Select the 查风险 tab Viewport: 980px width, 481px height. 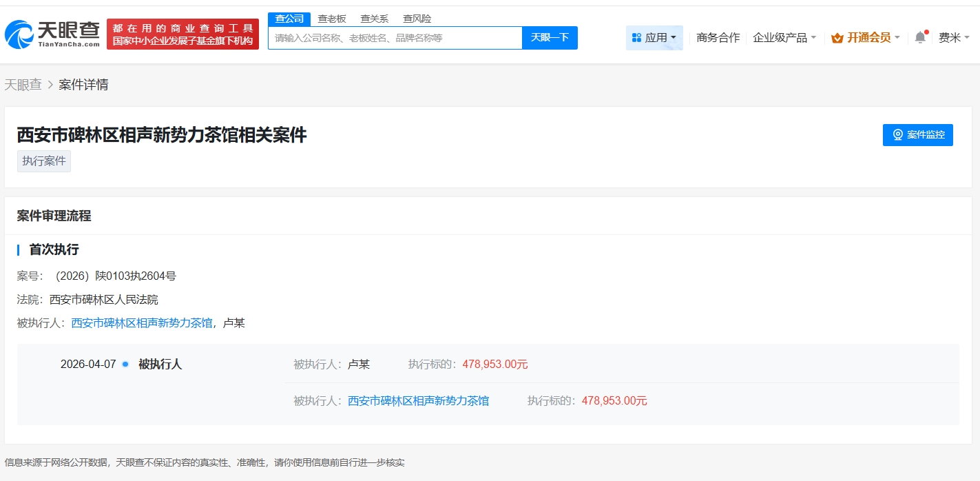(x=417, y=19)
